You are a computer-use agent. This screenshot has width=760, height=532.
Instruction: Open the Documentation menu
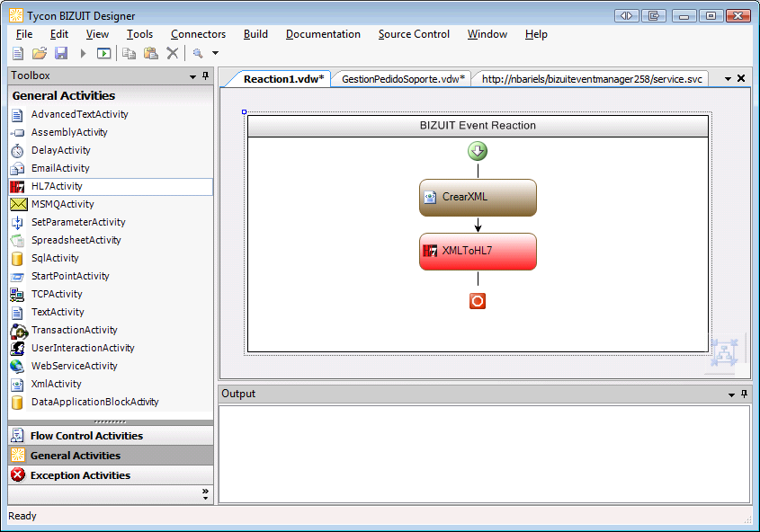point(323,34)
